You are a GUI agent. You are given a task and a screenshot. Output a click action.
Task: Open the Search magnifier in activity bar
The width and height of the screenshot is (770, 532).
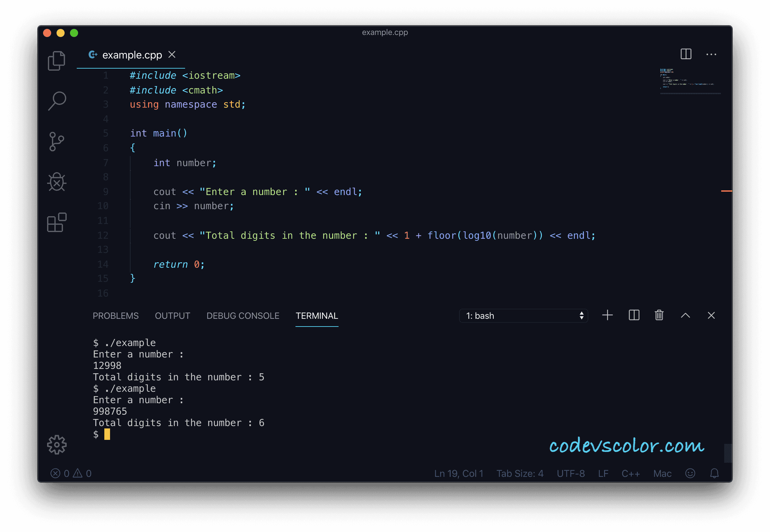tap(57, 101)
